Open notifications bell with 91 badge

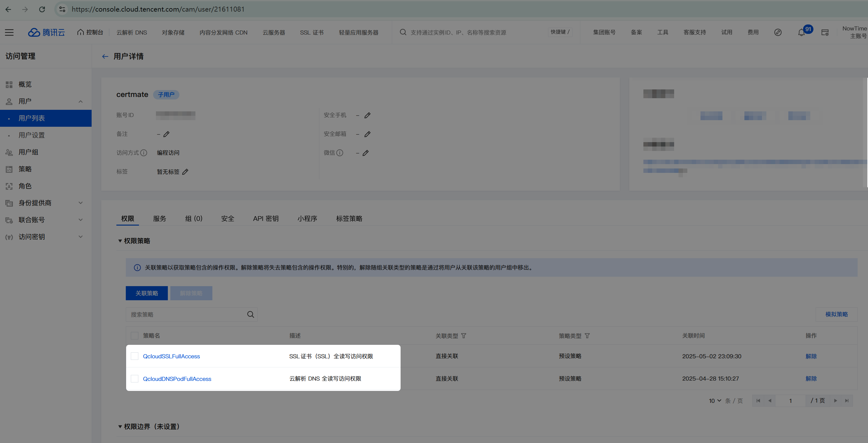click(801, 33)
